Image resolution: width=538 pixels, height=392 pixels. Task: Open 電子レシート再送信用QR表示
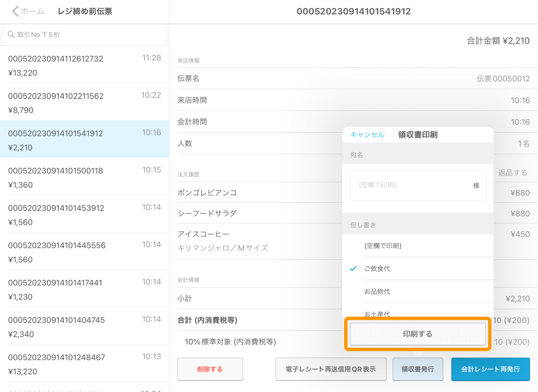pyautogui.click(x=331, y=369)
